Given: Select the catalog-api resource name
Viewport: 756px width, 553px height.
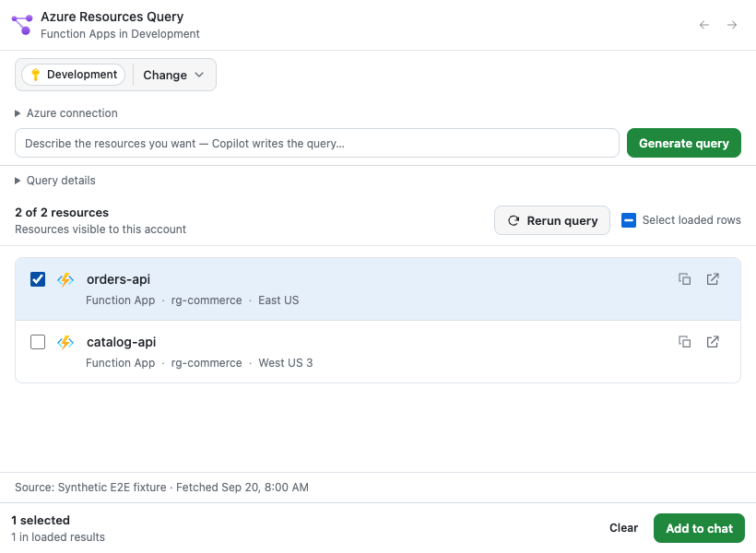Looking at the screenshot, I should (x=121, y=342).
